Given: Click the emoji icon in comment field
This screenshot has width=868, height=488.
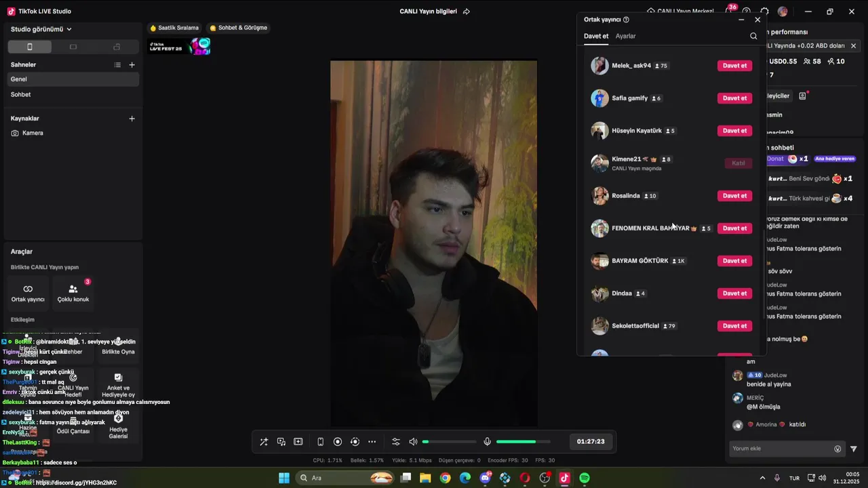Looking at the screenshot, I should pos(837,449).
